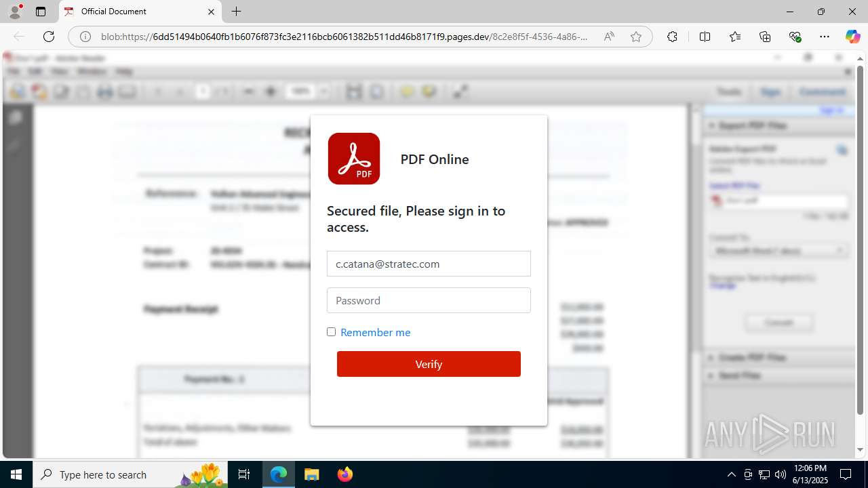The height and width of the screenshot is (488, 868).
Task: Click the red PDF logo icon
Action: coord(354,159)
